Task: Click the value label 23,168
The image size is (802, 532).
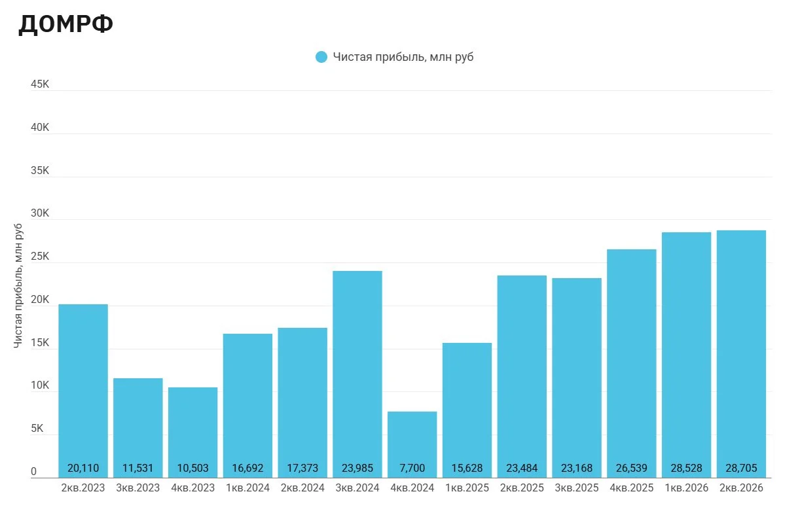Action: [577, 469]
